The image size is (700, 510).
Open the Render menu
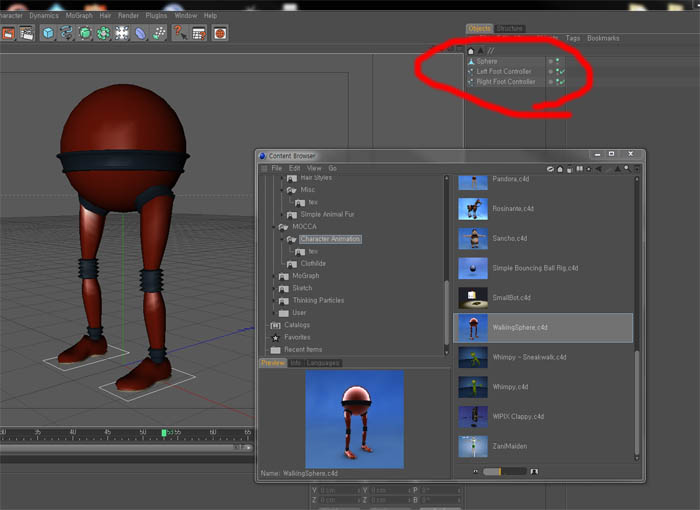(128, 16)
